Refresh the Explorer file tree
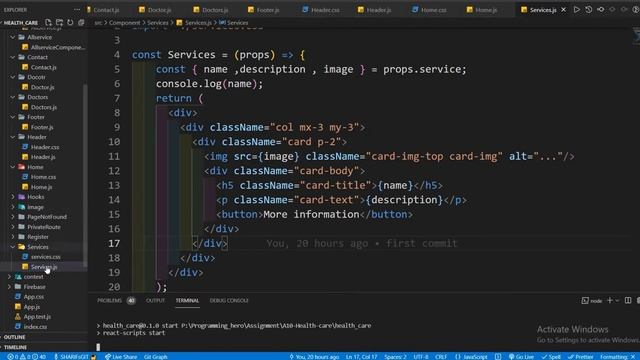640x360 pixels. [x=70, y=22]
